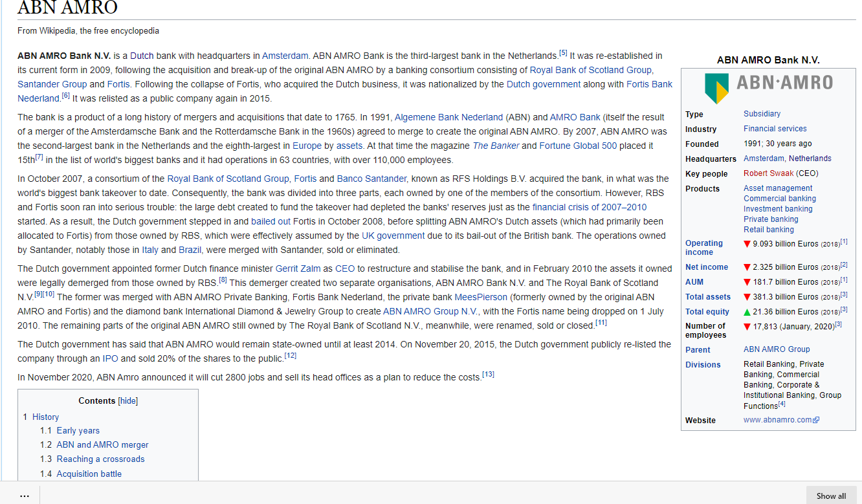The image size is (862, 504).
Task: Jump to History section in Contents
Action: point(45,417)
